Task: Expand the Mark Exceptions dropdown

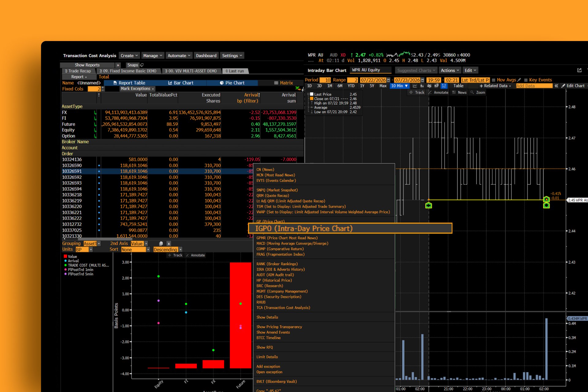Action: [137, 89]
